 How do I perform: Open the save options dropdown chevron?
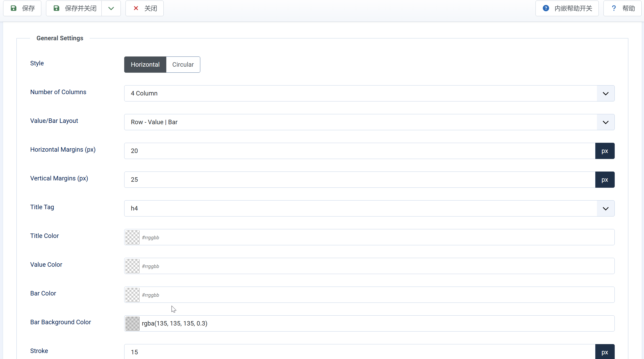pyautogui.click(x=111, y=8)
